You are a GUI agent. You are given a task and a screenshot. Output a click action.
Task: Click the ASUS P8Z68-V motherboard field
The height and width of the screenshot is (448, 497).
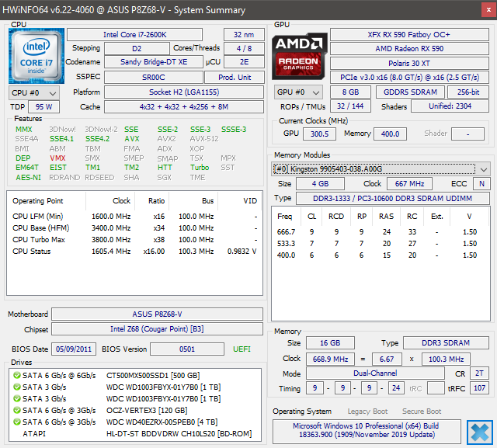157,314
